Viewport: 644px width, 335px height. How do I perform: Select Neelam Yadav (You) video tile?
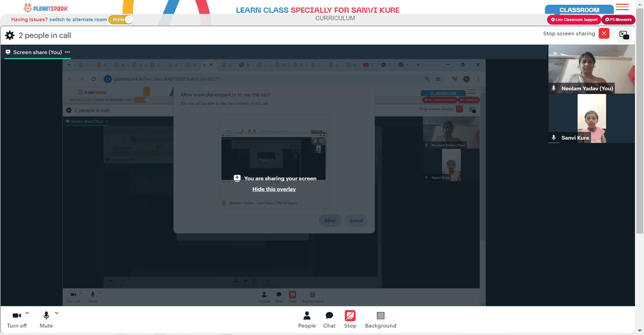point(591,69)
